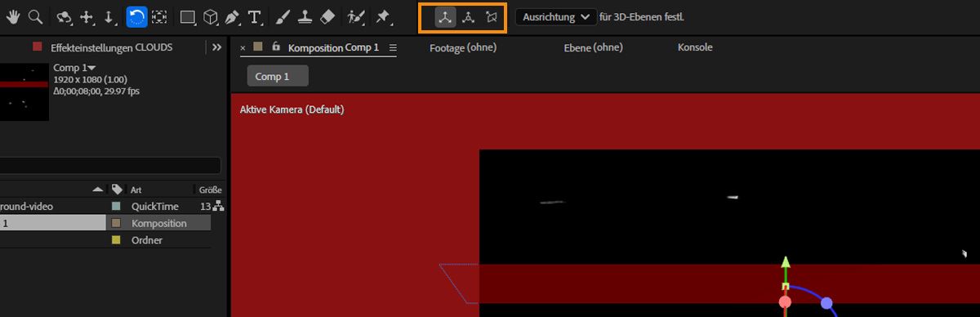The image size is (980, 317).
Task: Toggle the lock on the Komposition panel
Action: (x=276, y=47)
